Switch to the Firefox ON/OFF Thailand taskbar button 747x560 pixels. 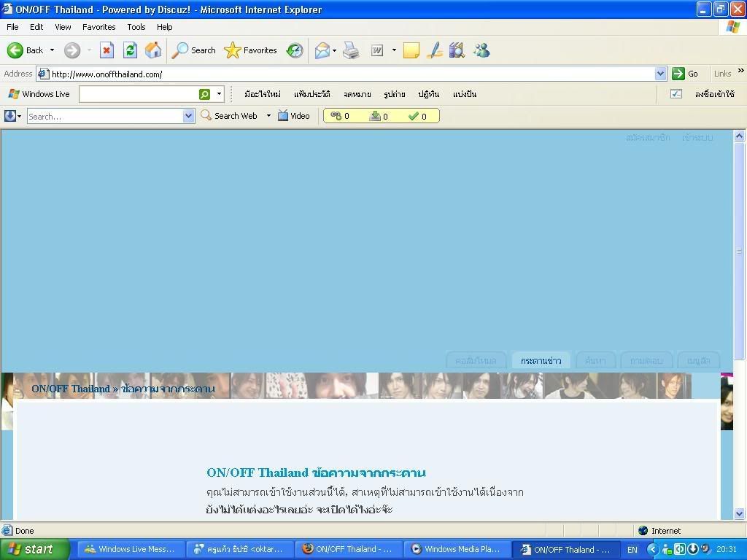tap(348, 549)
